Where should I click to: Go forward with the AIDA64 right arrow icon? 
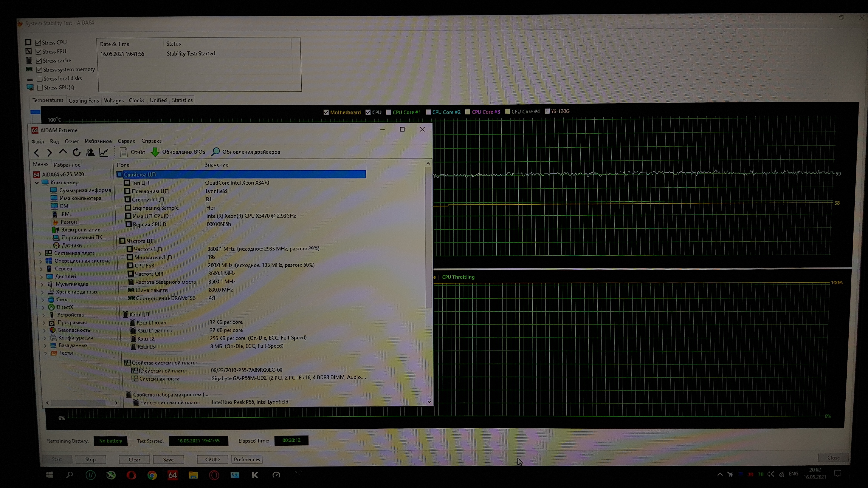click(50, 153)
